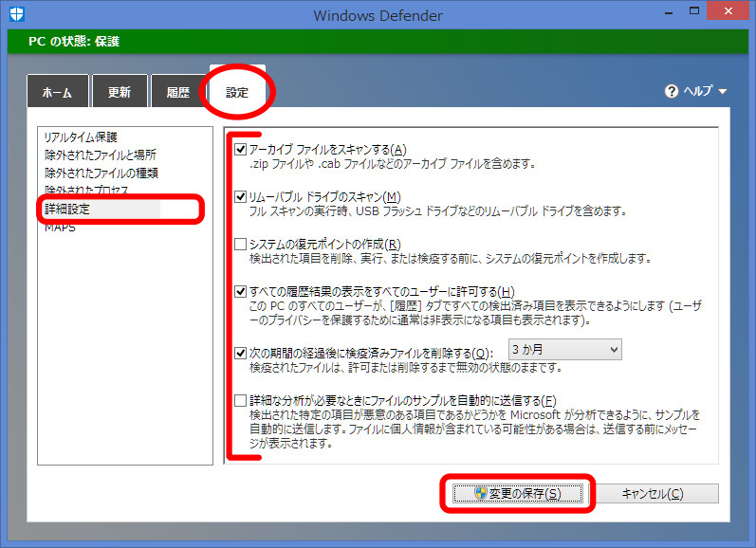Toggle リムーバブル ドライブのスキャン checkbox

(x=240, y=196)
